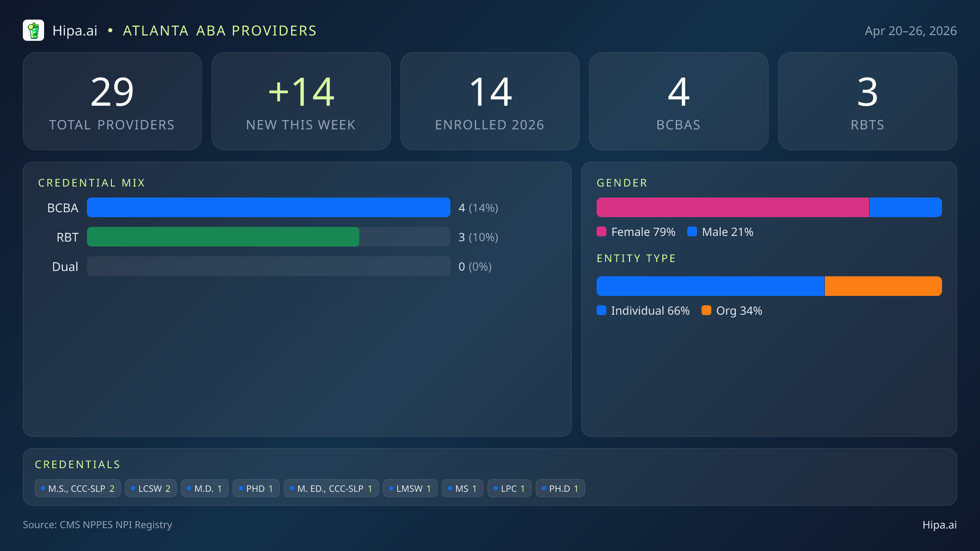Switch to the CREDENTIAL MIX panel header
The height and width of the screenshot is (551, 980).
(x=91, y=183)
